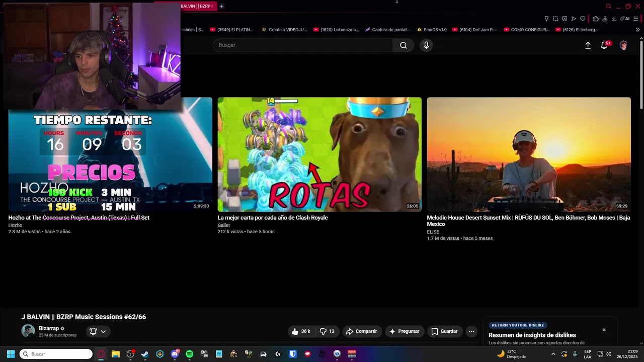
Task: Open the COMO CONFIGUR bookmark
Action: coord(527,30)
